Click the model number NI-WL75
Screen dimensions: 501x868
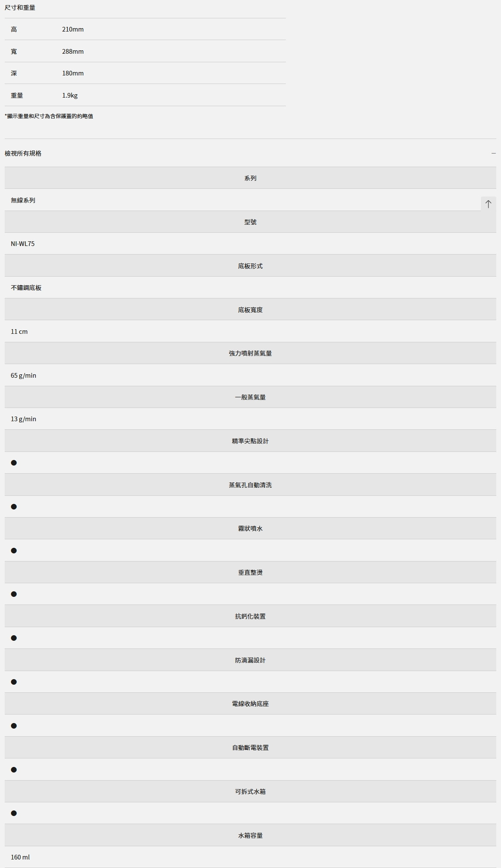[x=23, y=243]
